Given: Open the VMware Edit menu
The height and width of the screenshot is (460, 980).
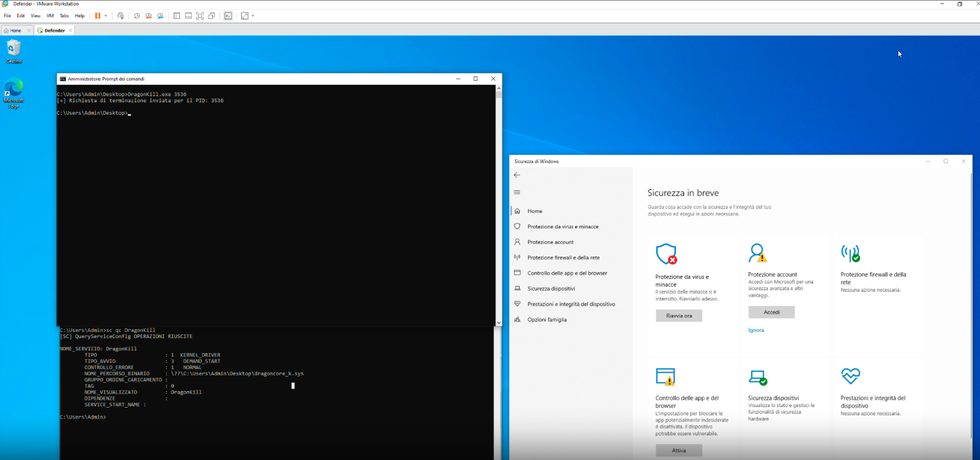Looking at the screenshot, I should coord(21,16).
